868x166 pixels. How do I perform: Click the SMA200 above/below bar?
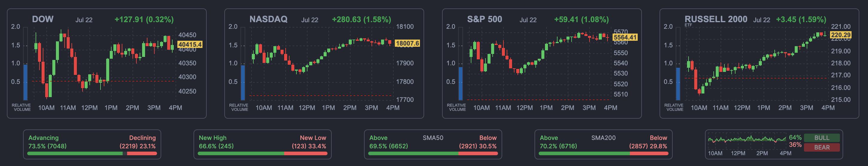pos(604,153)
